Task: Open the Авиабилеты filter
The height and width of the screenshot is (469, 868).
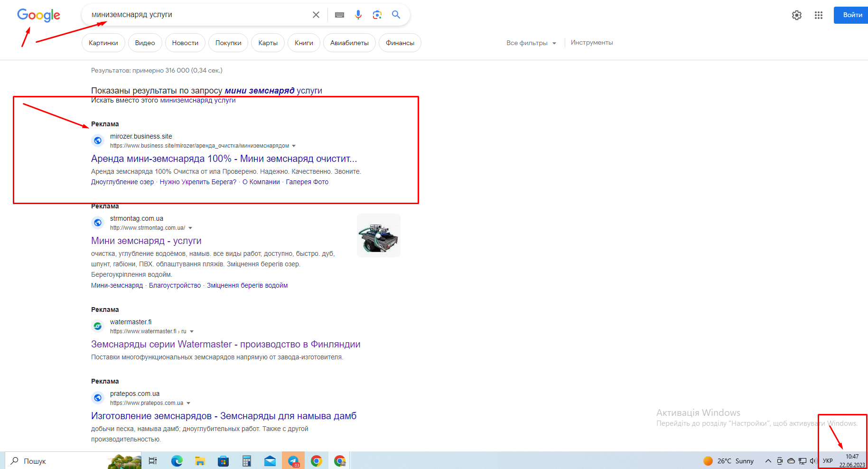Action: coord(349,43)
